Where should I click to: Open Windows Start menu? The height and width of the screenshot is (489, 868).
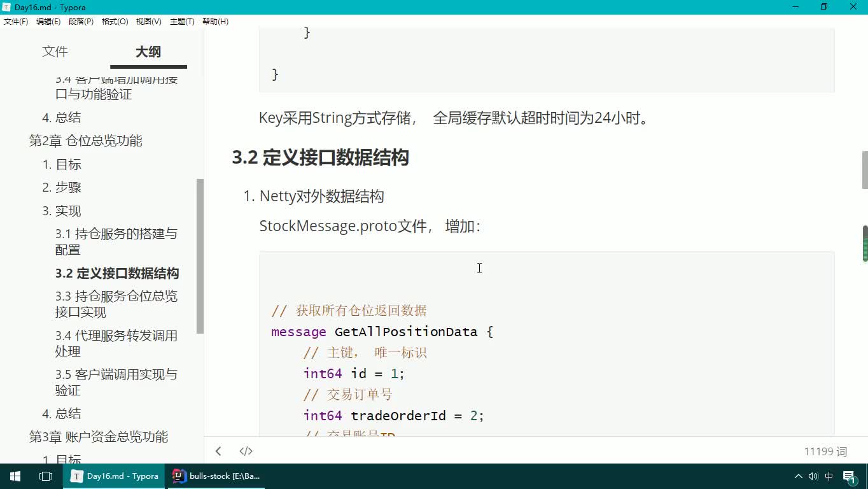tap(15, 476)
